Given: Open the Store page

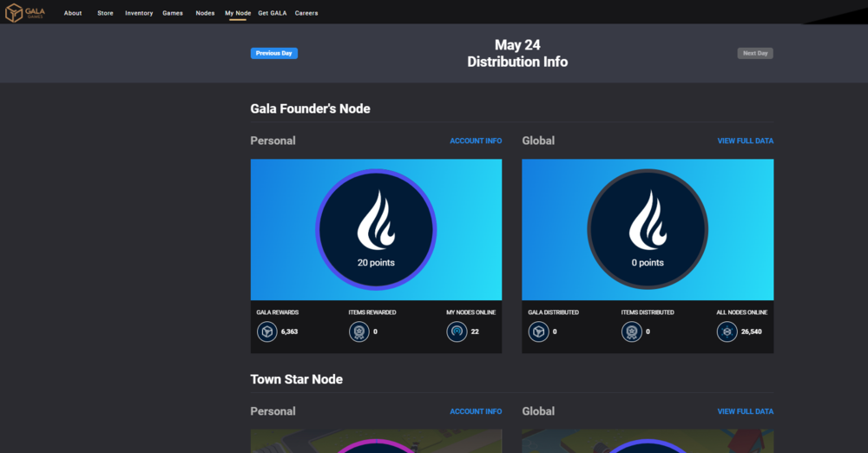Looking at the screenshot, I should coord(105,13).
